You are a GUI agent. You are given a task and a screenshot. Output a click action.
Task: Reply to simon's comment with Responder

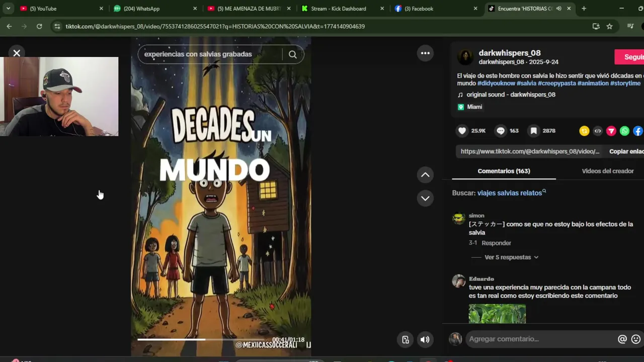pos(496,243)
